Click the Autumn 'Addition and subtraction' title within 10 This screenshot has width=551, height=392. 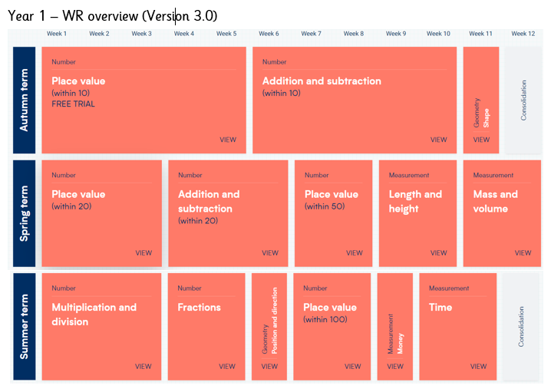point(322,81)
